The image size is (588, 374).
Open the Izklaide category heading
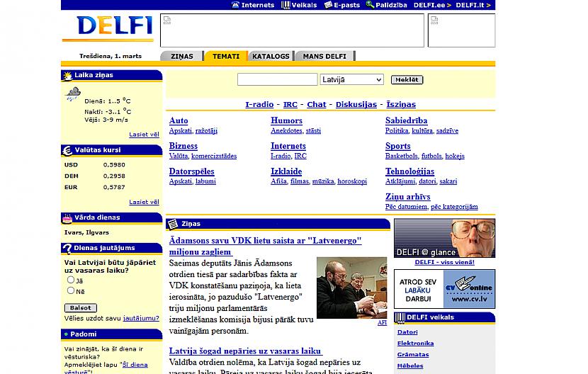pyautogui.click(x=286, y=171)
